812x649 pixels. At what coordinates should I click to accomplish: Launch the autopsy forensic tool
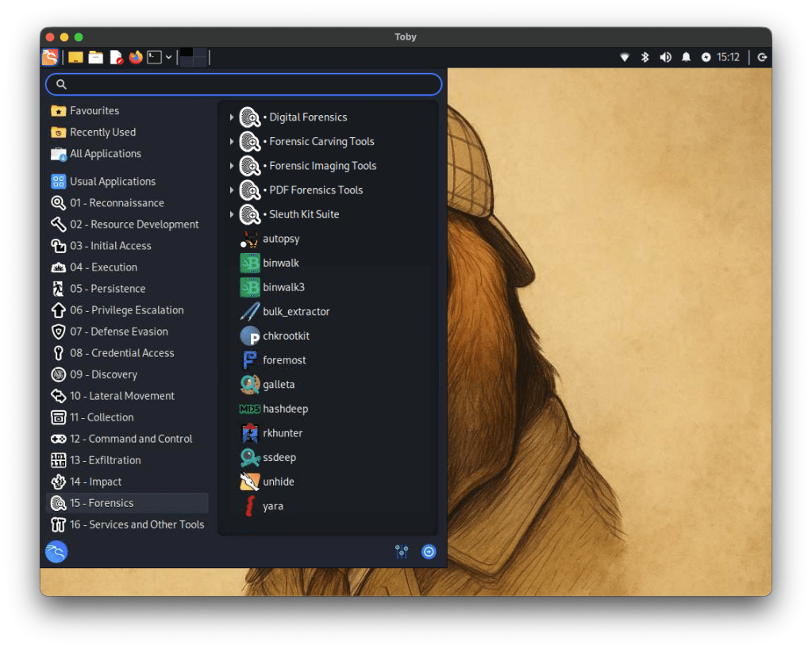pos(280,239)
